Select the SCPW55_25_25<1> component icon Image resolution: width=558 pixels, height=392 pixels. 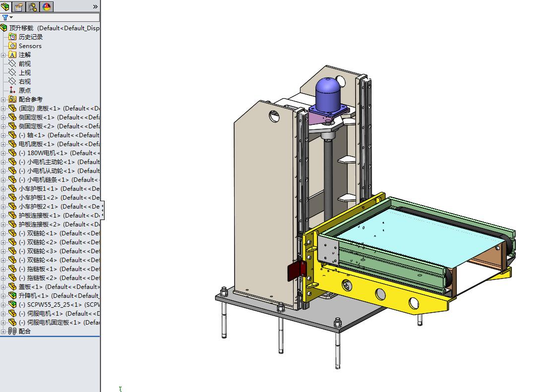click(x=12, y=304)
